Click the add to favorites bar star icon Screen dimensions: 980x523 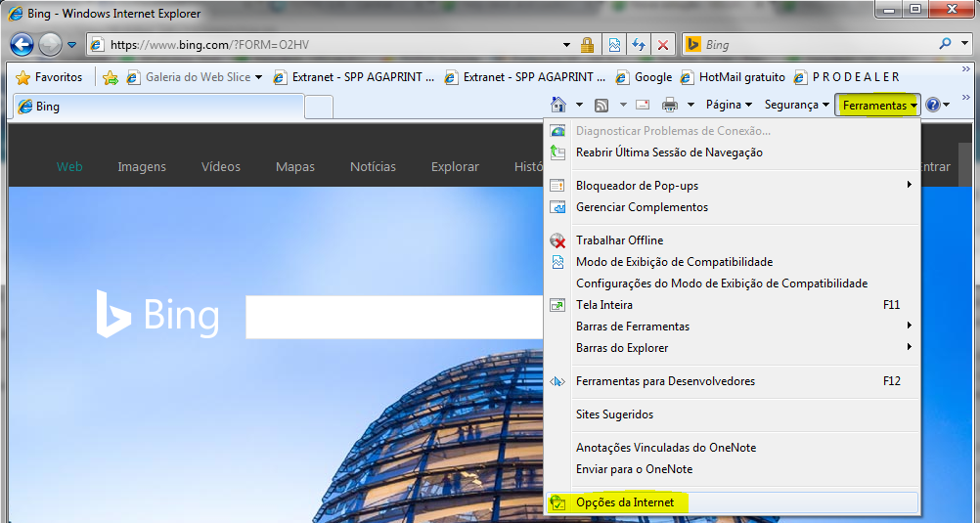click(x=110, y=77)
